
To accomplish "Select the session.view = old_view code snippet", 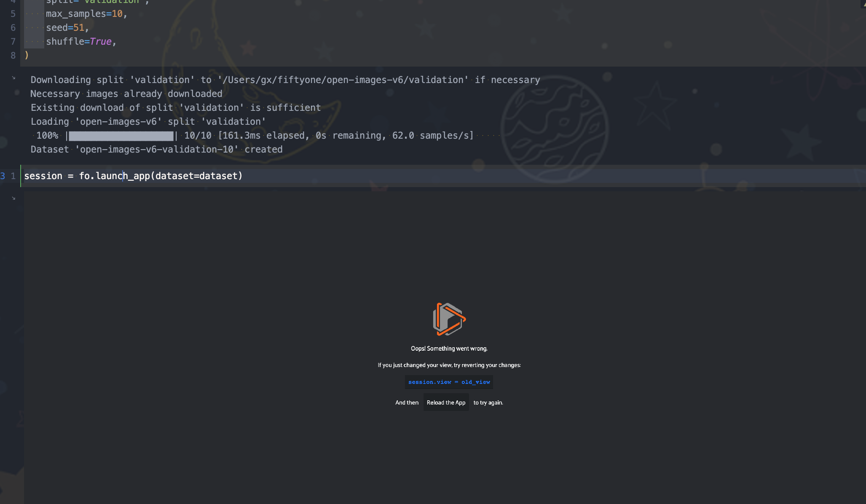I will click(x=448, y=382).
